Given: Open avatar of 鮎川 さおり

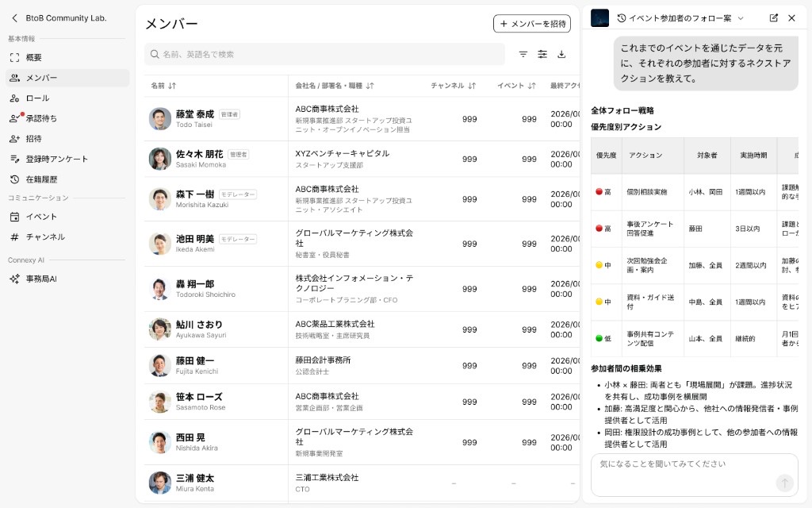Looking at the screenshot, I should [160, 329].
